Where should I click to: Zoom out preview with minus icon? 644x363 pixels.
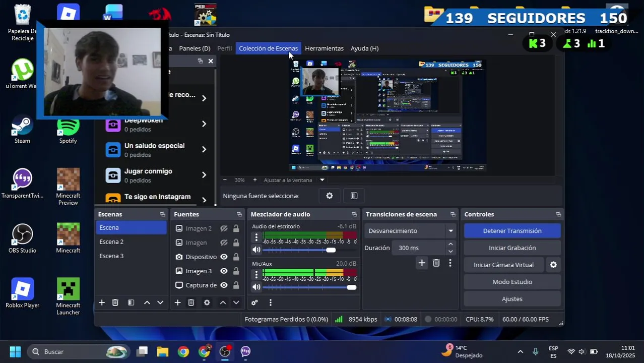coord(225,180)
